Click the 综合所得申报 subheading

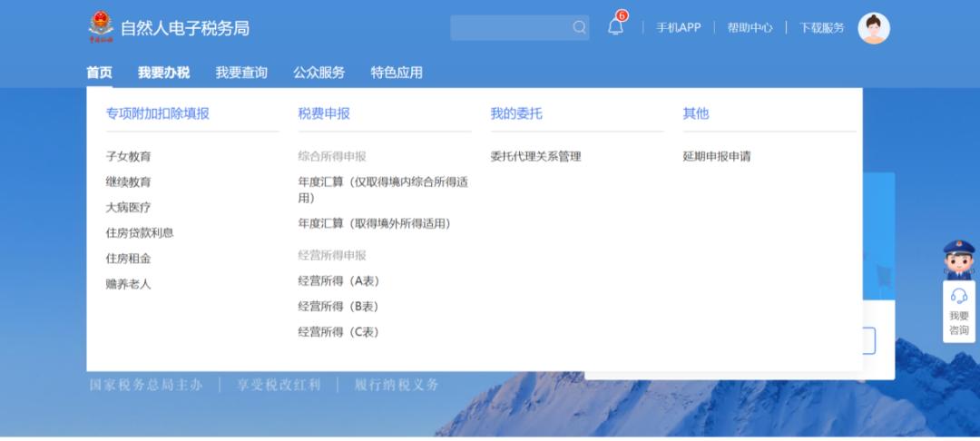(332, 157)
